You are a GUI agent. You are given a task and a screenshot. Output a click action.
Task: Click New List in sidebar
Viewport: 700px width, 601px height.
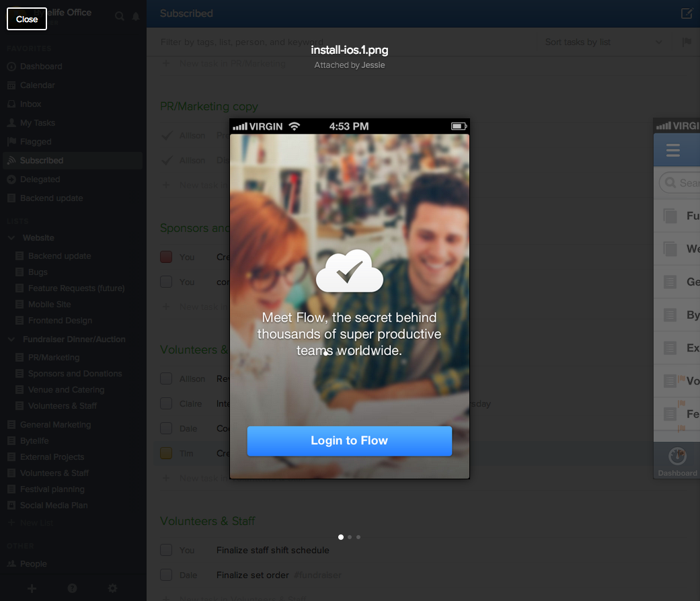pos(36,522)
